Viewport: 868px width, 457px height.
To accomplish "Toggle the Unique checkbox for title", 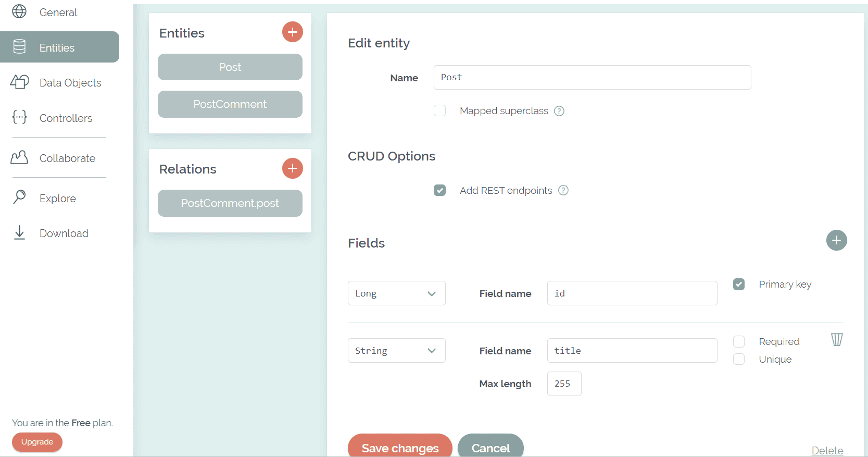I will coord(739,359).
